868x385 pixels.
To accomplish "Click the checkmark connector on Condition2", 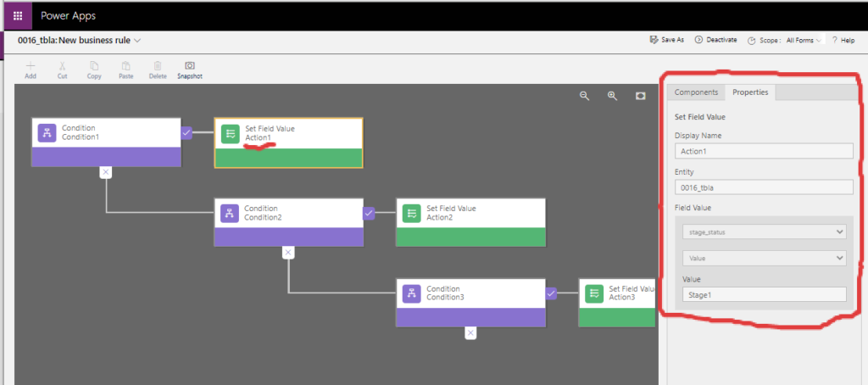I will (369, 214).
